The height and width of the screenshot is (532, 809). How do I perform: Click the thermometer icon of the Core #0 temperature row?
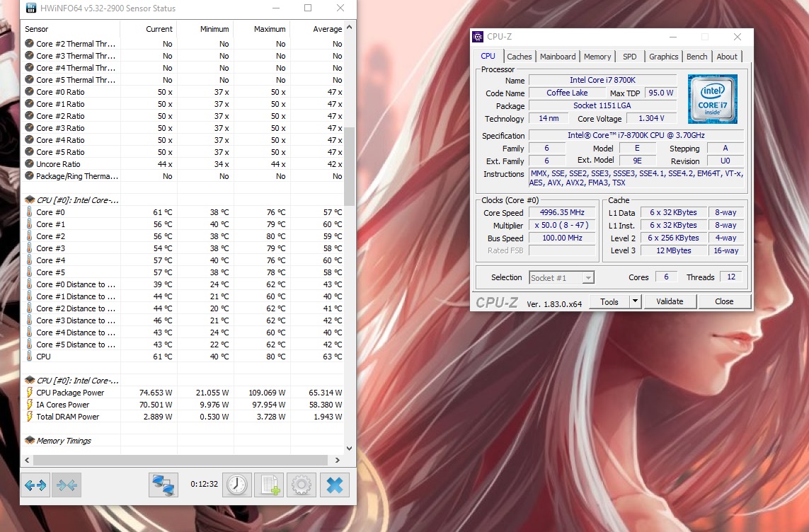(30, 212)
